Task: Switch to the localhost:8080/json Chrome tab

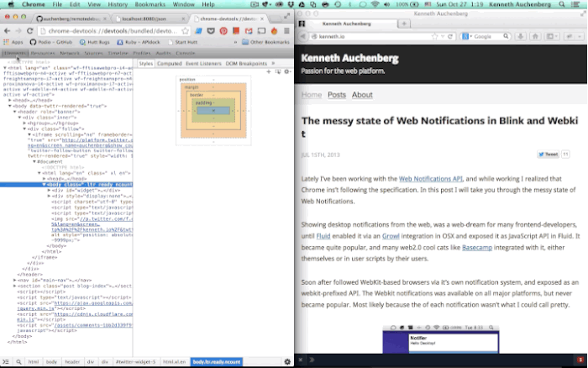Action: tap(150, 18)
